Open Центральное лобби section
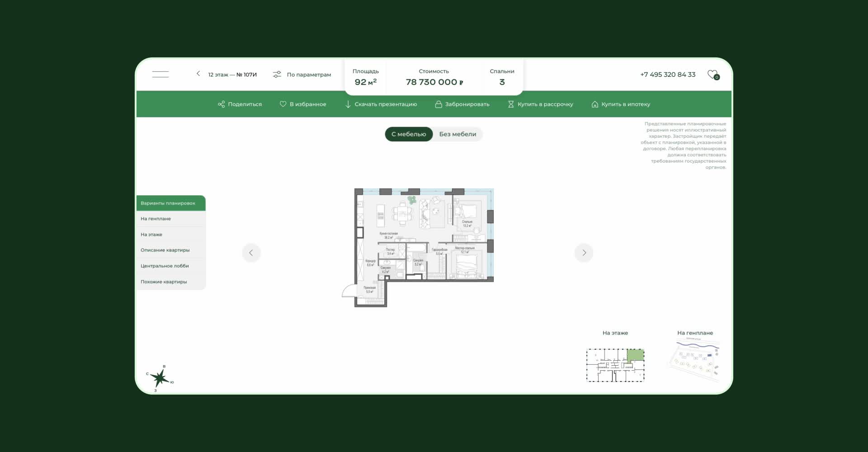 pyautogui.click(x=165, y=266)
